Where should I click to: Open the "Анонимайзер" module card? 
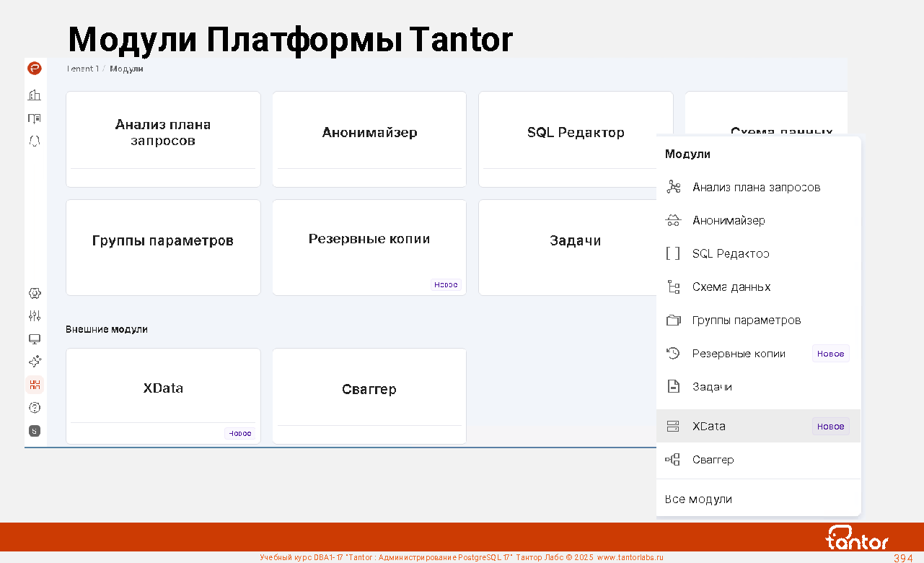coord(369,133)
